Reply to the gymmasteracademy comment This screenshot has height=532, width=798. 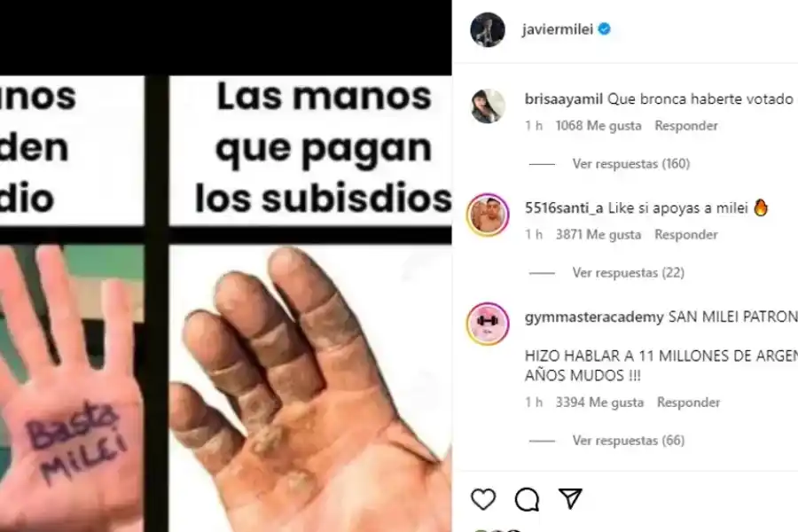tap(689, 403)
